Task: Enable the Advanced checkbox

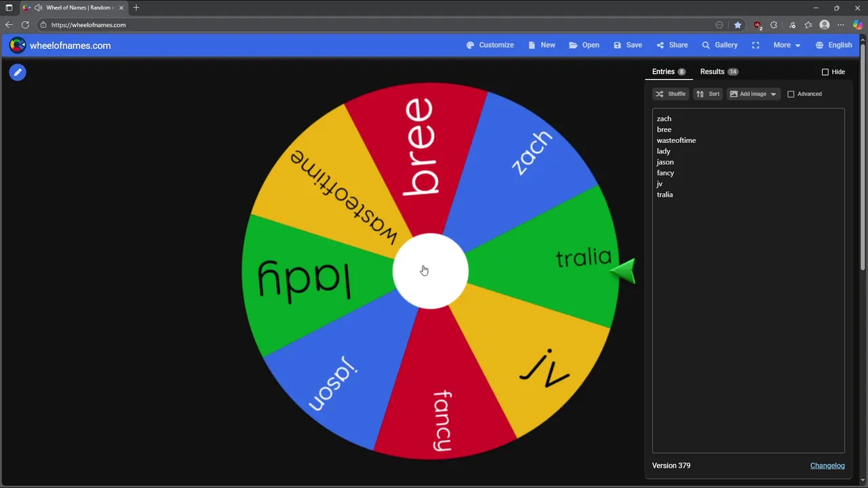Action: [x=791, y=94]
